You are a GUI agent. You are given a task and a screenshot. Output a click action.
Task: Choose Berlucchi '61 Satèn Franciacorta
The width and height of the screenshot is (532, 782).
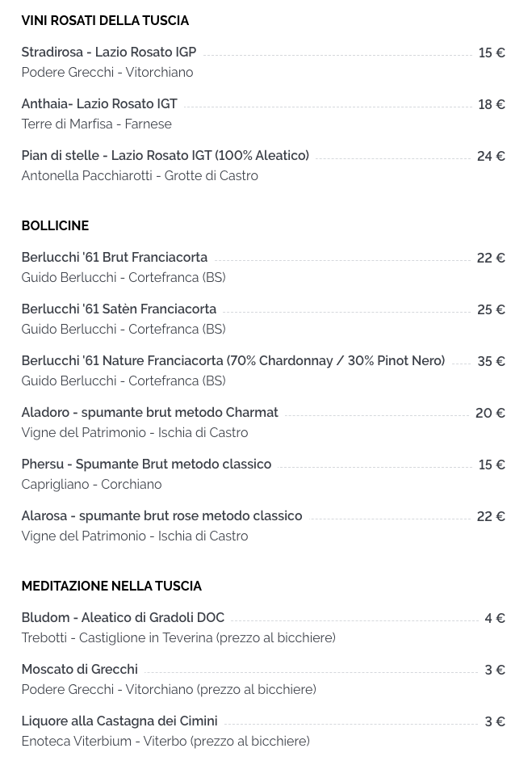tap(119, 309)
